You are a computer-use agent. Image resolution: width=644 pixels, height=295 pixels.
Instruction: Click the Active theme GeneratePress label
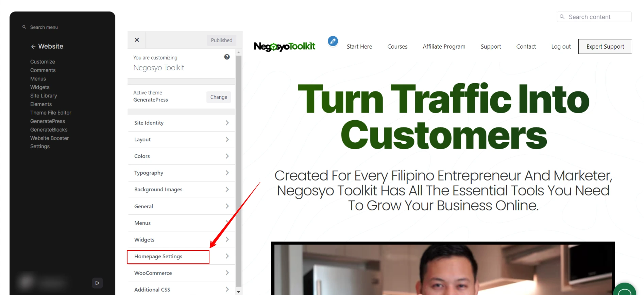pos(151,96)
